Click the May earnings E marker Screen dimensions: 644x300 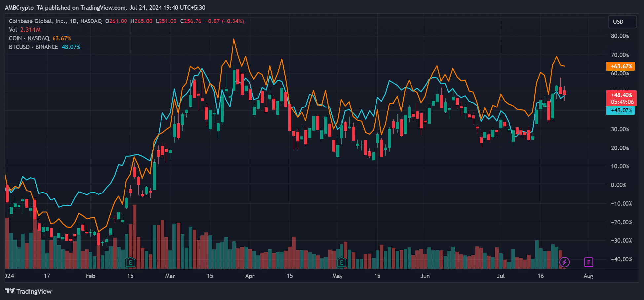pos(341,263)
